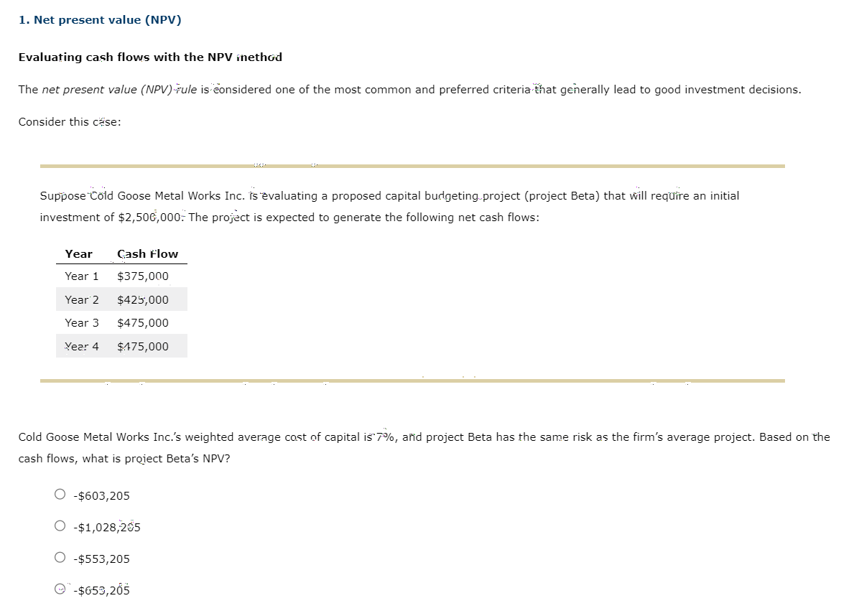
Task: Click the Cash Flow column header
Action: pyautogui.click(x=147, y=253)
